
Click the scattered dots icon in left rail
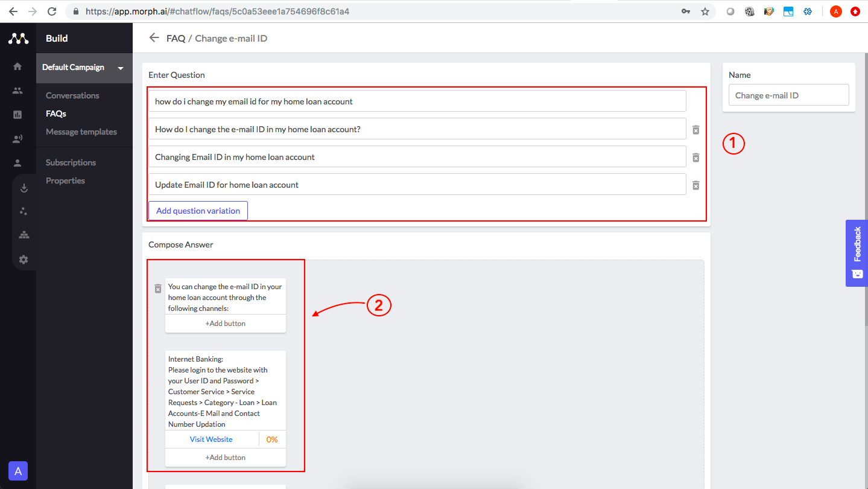point(24,211)
